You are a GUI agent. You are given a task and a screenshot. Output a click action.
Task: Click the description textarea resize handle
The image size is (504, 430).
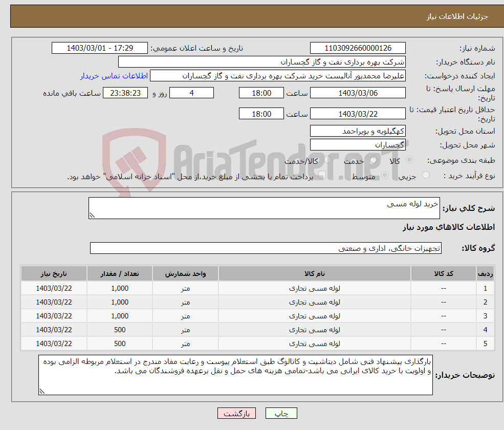pyautogui.click(x=92, y=216)
